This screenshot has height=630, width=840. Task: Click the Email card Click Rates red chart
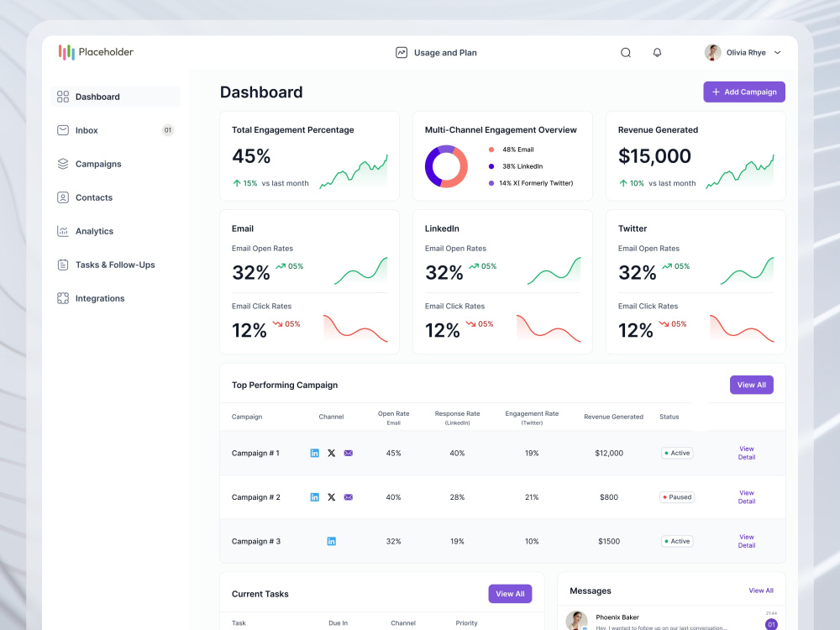tap(355, 328)
